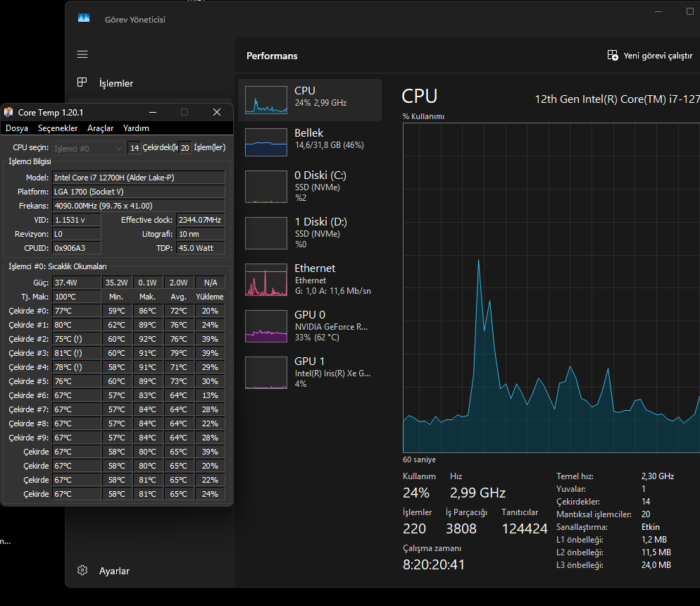Click the İşlemler count 220
700x606 pixels.
[414, 528]
